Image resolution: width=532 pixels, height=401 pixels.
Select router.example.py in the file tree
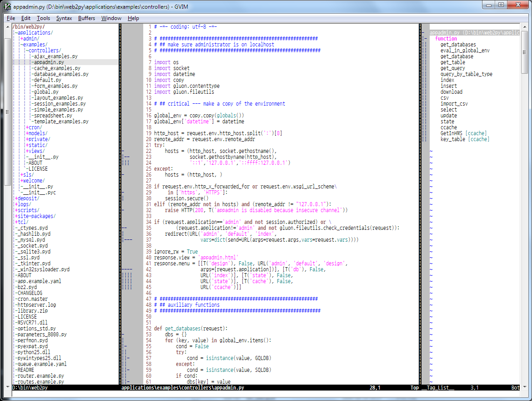[x=41, y=376]
